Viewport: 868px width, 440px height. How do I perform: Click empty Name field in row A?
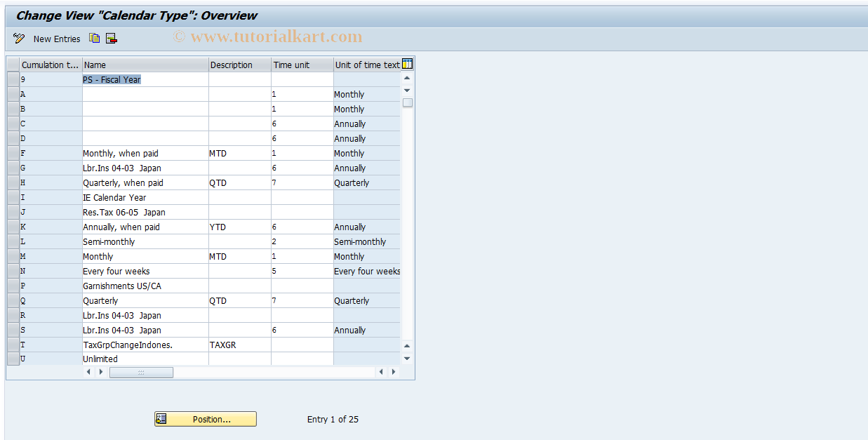(x=145, y=94)
